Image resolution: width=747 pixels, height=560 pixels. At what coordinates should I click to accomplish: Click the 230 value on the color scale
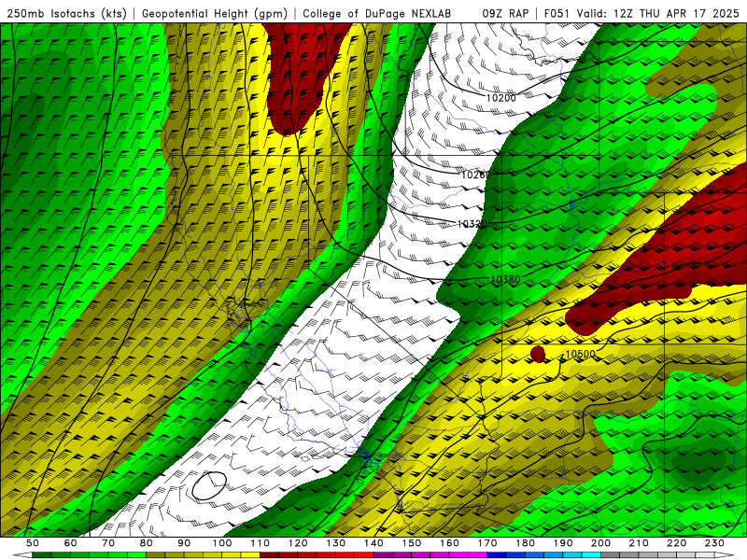[x=714, y=543]
